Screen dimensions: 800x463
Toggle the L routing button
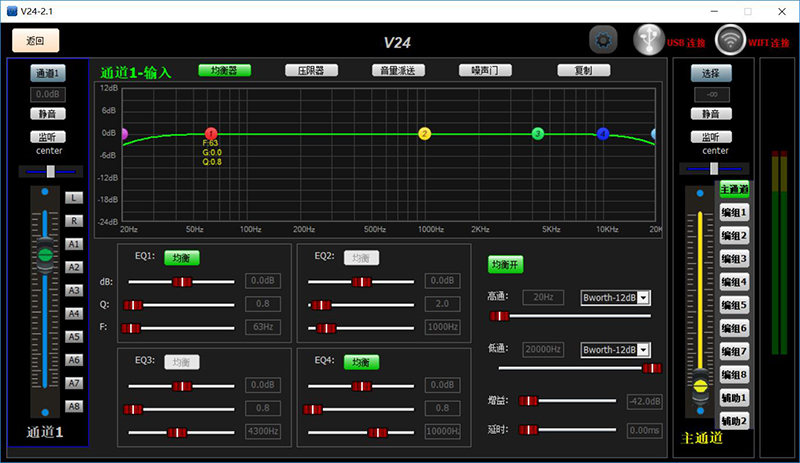pos(74,198)
